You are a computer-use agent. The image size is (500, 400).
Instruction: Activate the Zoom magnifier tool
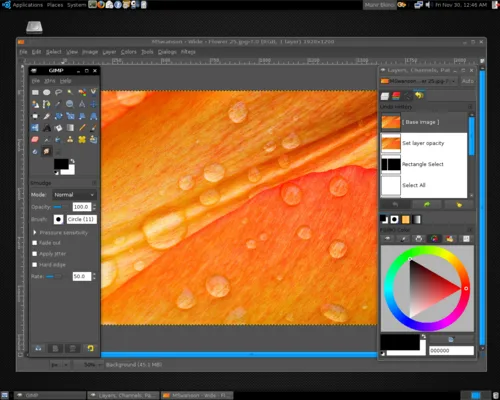point(70,104)
